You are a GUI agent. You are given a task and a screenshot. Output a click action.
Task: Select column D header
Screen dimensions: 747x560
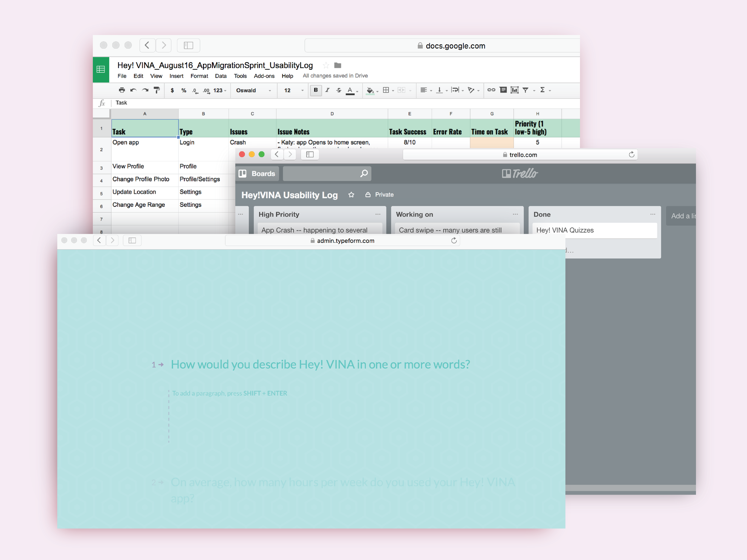[x=332, y=114]
